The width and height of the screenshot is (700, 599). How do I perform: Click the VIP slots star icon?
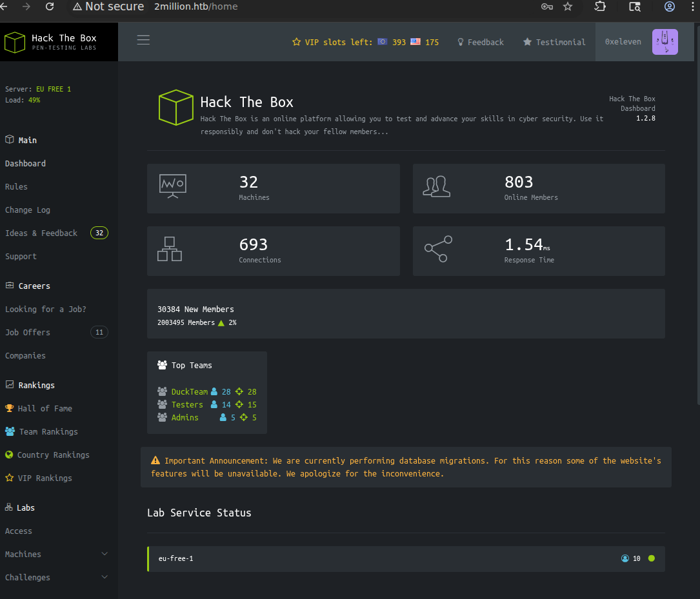pyautogui.click(x=296, y=42)
